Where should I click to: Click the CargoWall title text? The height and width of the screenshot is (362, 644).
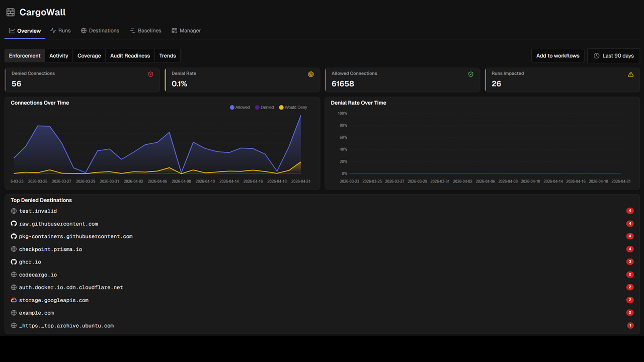point(42,12)
